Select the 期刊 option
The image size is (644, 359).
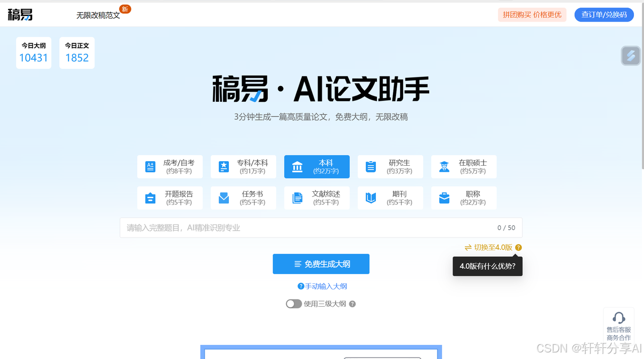pos(390,198)
